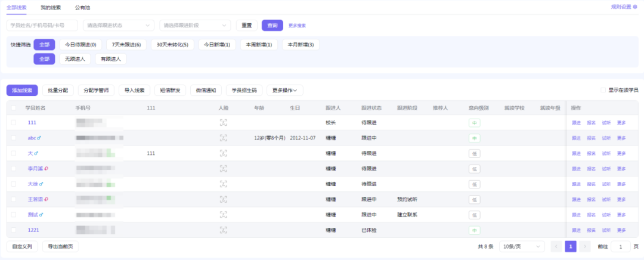Click the face scan icon for 测试
The image size is (644, 260).
coord(224,215)
